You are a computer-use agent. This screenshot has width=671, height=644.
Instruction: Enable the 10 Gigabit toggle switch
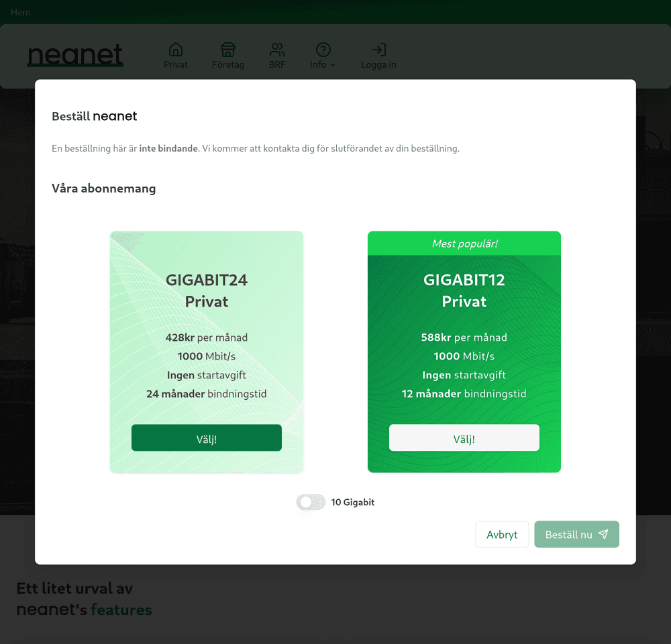pos(311,502)
